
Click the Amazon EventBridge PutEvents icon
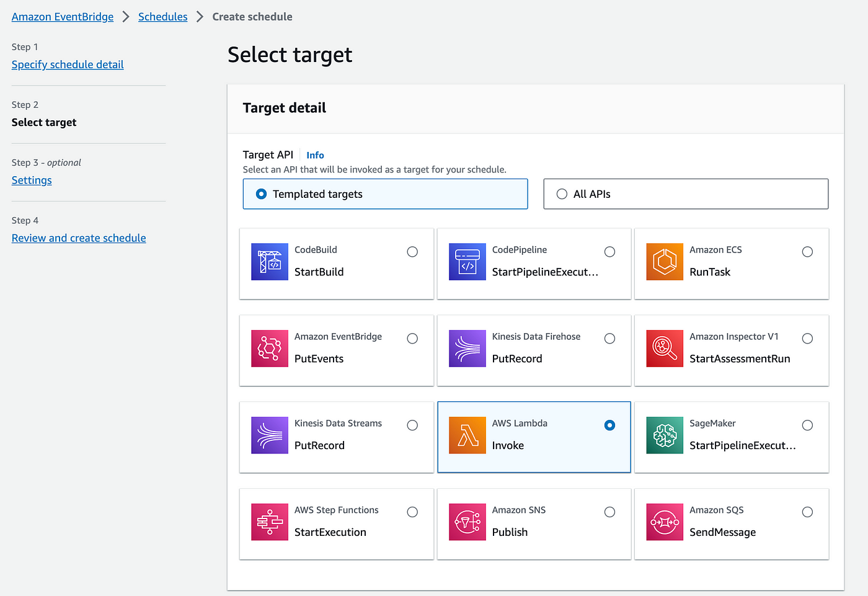[270, 349]
